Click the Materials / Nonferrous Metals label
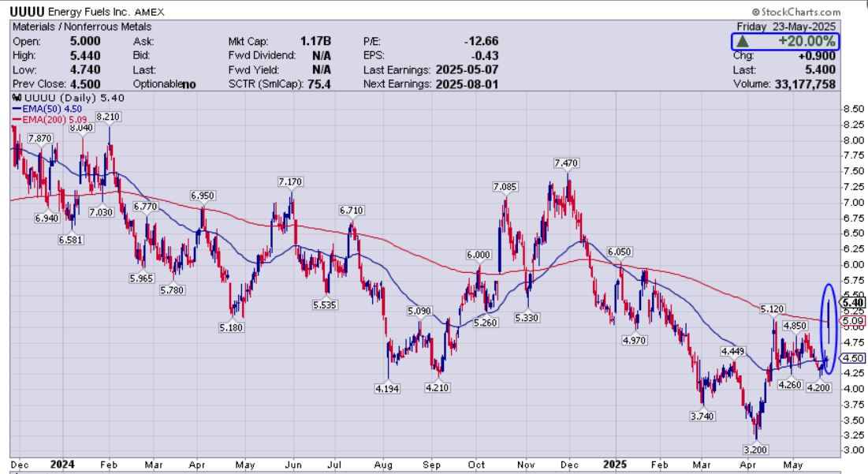Image resolution: width=868 pixels, height=474 pixels. tap(82, 27)
